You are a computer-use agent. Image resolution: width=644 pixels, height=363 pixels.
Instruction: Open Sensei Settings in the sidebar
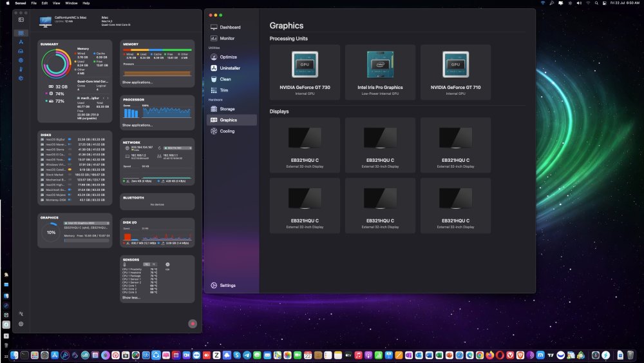[x=223, y=285]
